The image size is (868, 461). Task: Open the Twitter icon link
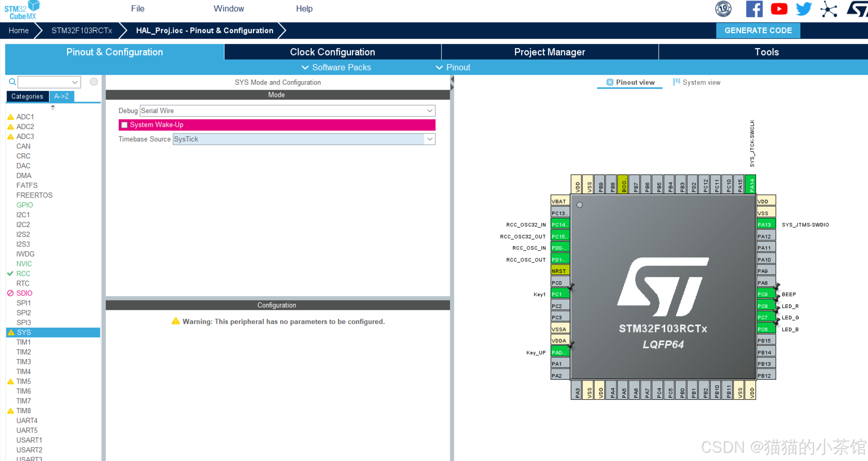(804, 9)
